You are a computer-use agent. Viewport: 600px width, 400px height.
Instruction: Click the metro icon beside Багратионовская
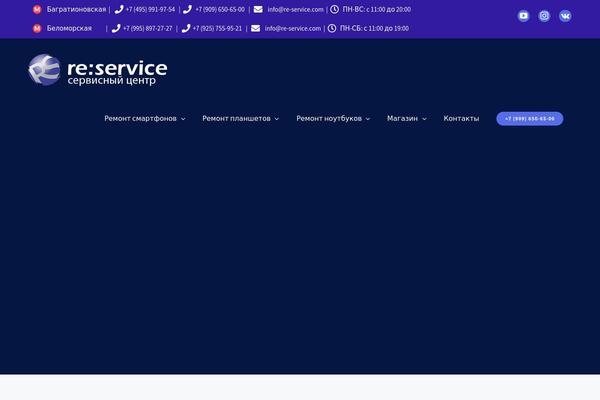(x=37, y=10)
